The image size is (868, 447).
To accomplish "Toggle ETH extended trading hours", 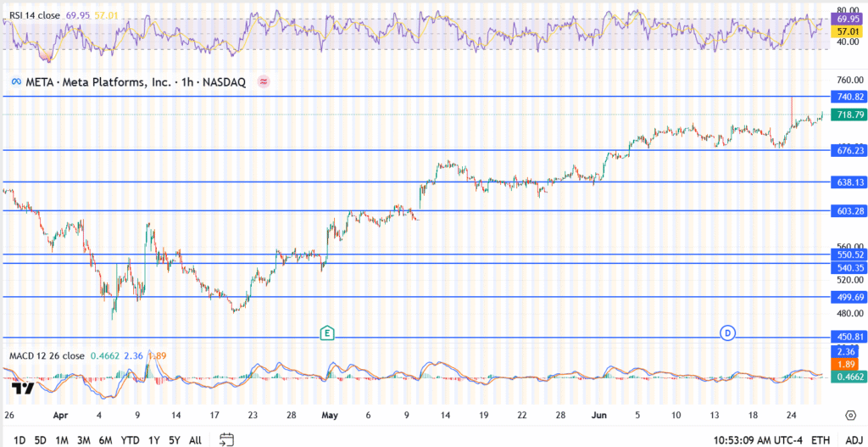I will (x=821, y=440).
